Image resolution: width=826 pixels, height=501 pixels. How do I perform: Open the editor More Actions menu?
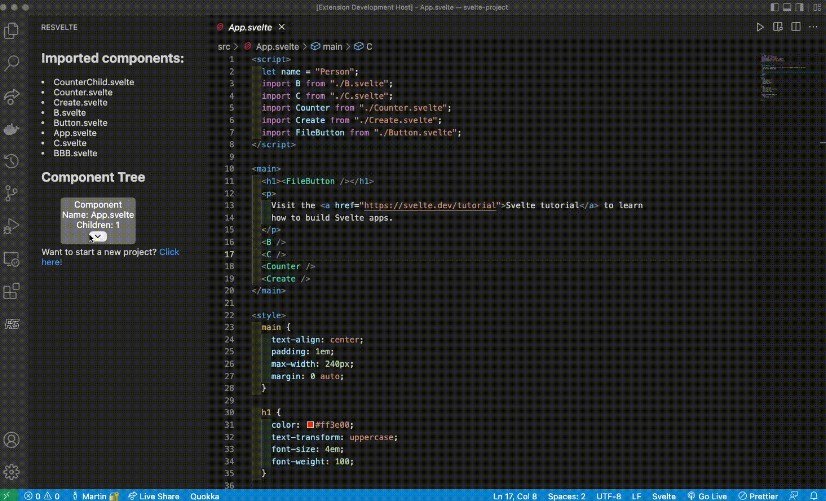point(813,27)
